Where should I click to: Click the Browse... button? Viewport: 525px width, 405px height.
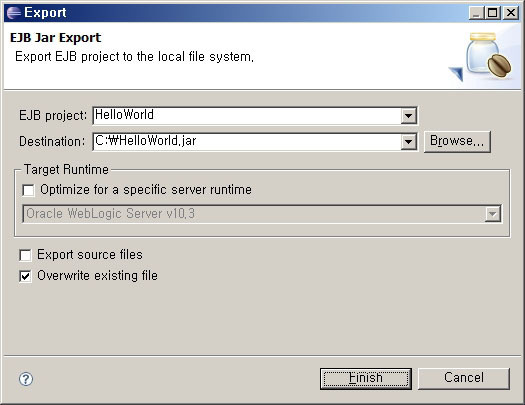pos(457,142)
